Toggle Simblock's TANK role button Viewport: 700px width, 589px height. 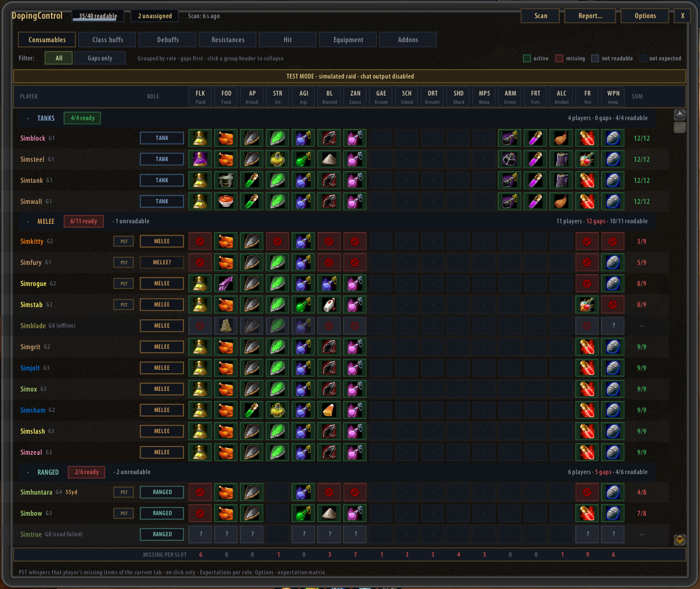[x=162, y=138]
